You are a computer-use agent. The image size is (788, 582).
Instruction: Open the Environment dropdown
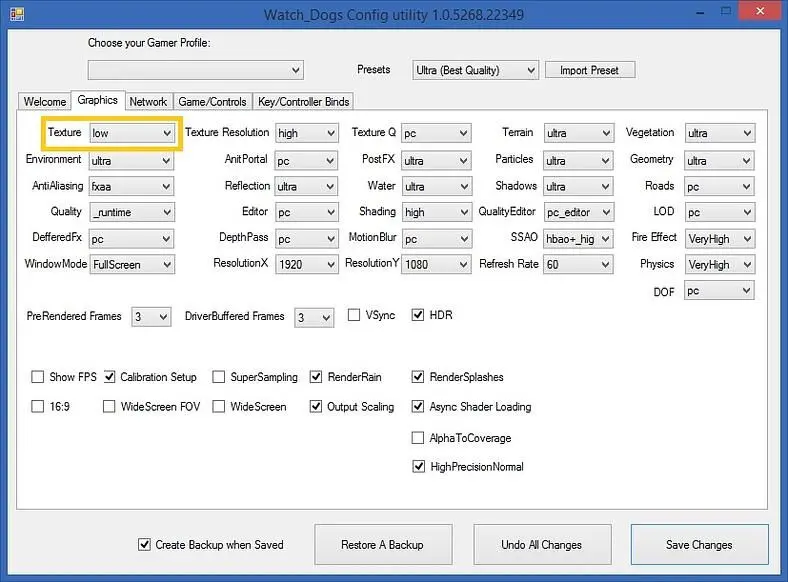[132, 161]
